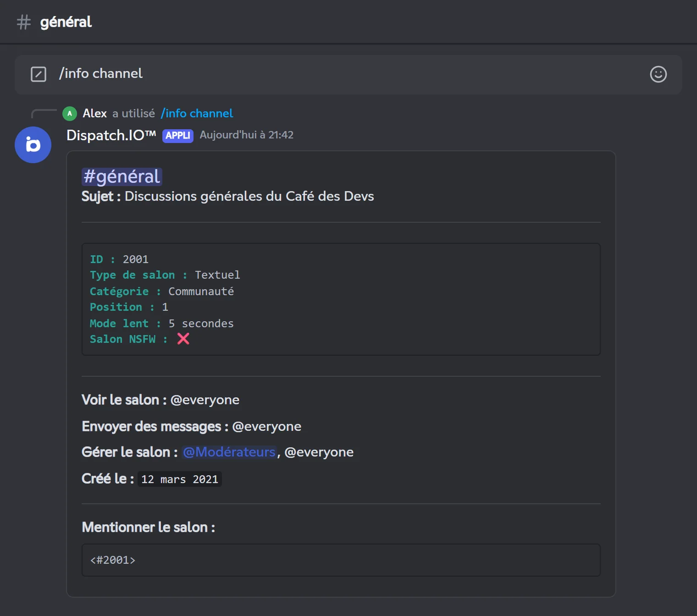Image resolution: width=697 pixels, height=616 pixels.
Task: Click the Gérer le salon label
Action: [x=130, y=452]
